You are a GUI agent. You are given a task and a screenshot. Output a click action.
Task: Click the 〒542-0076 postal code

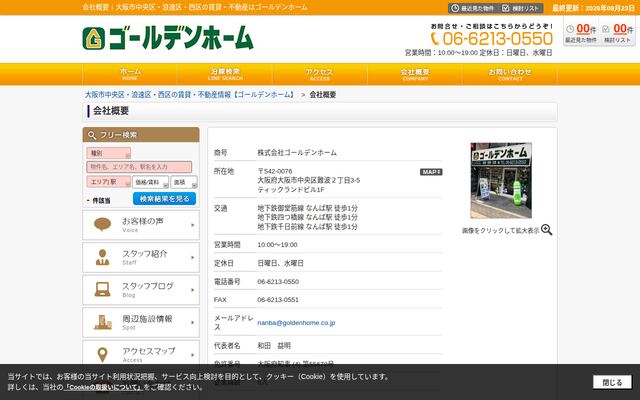(275, 171)
